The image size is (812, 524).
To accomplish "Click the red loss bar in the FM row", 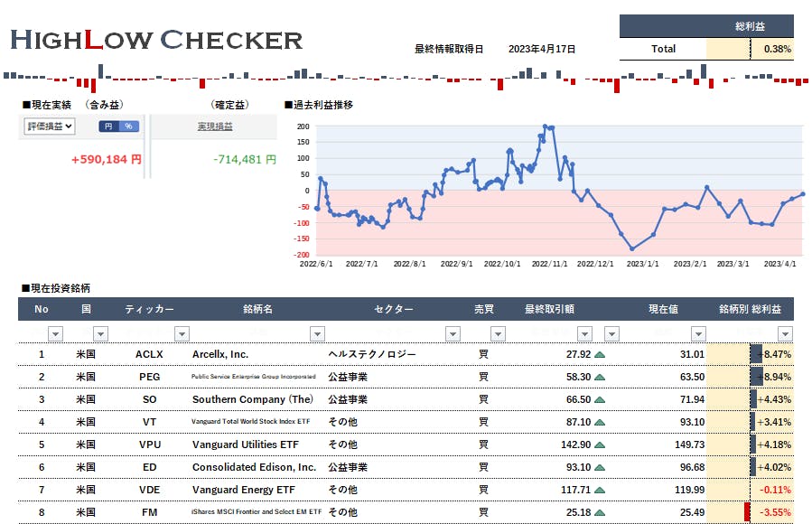I will click(x=747, y=512).
